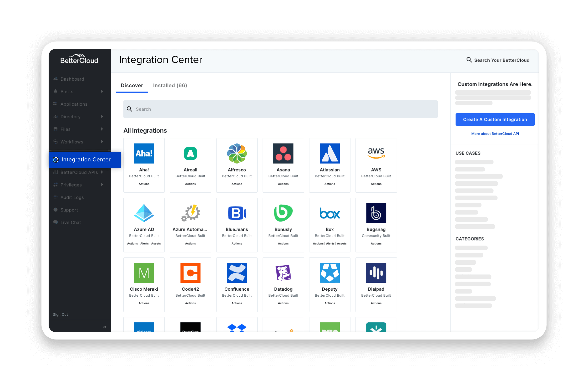Click the Dashboard sidebar icon
Image resolution: width=588 pixels, height=381 pixels.
(x=55, y=79)
